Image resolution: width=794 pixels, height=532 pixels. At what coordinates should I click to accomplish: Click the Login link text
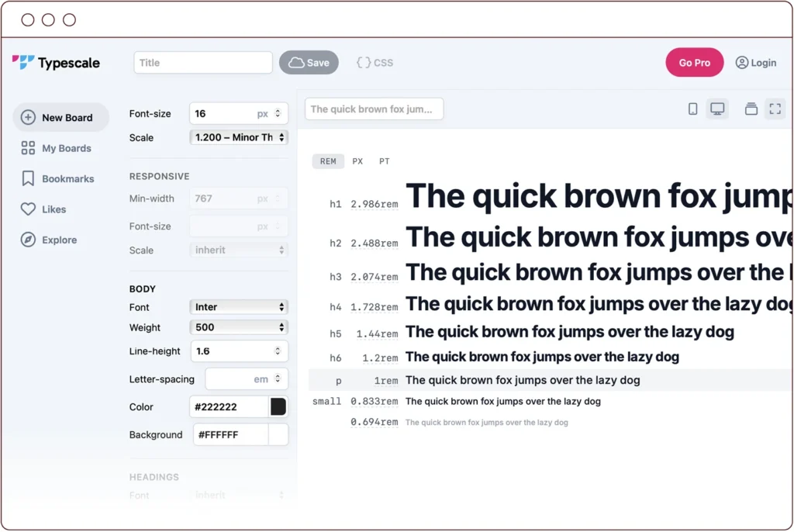coord(763,63)
